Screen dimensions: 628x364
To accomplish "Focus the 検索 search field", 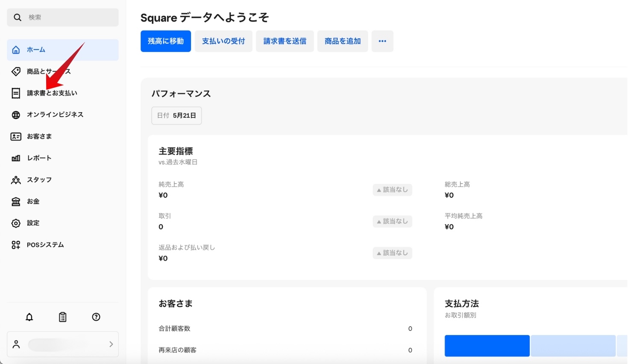I will (x=63, y=17).
